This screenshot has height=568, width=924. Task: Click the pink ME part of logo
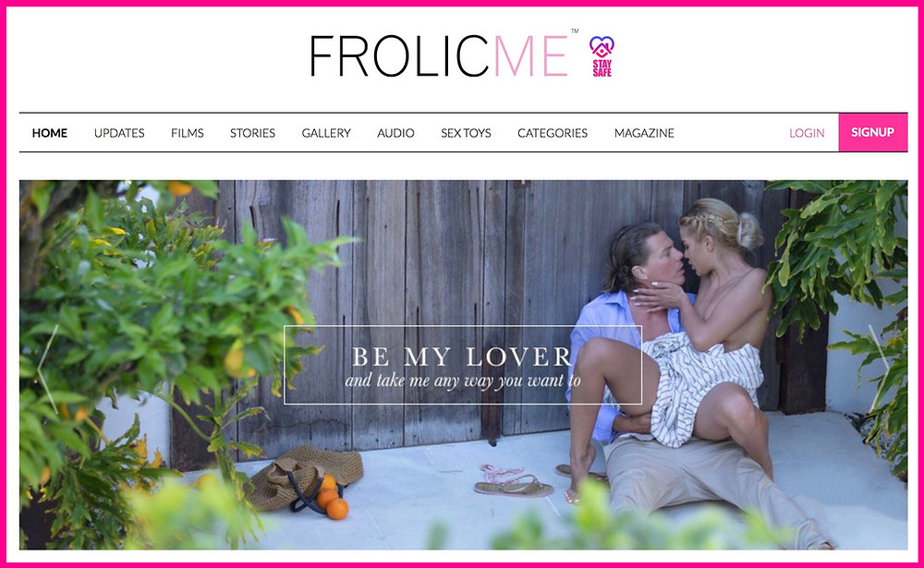[x=531, y=56]
